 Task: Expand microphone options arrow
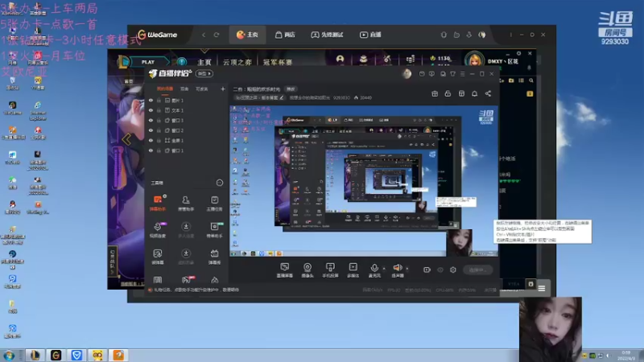(384, 269)
